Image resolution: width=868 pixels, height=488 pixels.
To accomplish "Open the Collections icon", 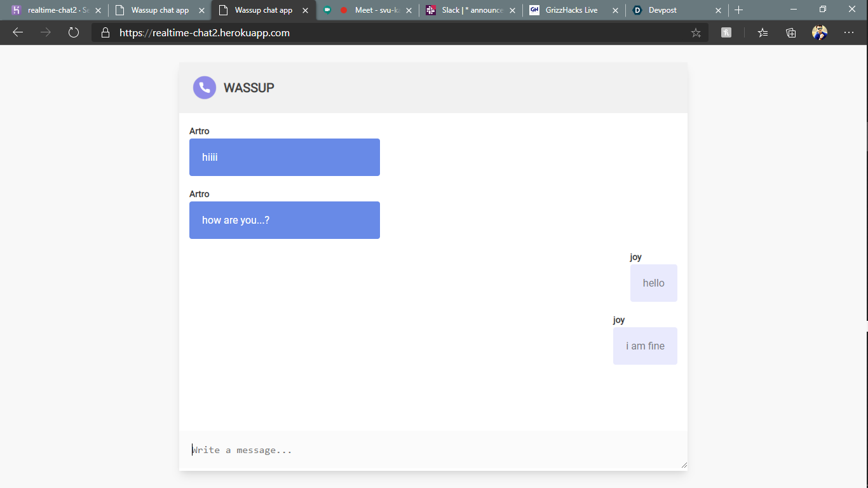I will 791,32.
